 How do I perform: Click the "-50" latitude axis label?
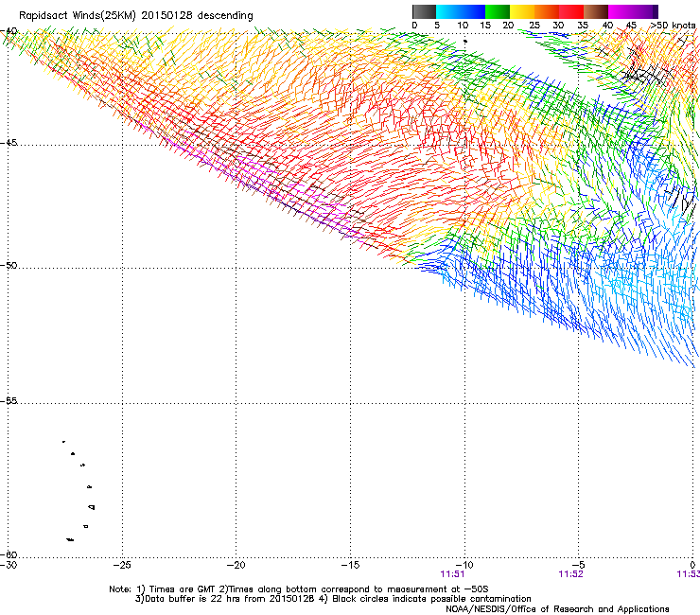coord(9,265)
